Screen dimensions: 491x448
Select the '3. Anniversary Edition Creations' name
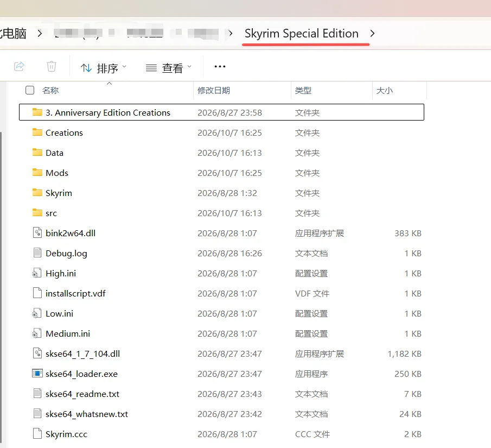(108, 112)
